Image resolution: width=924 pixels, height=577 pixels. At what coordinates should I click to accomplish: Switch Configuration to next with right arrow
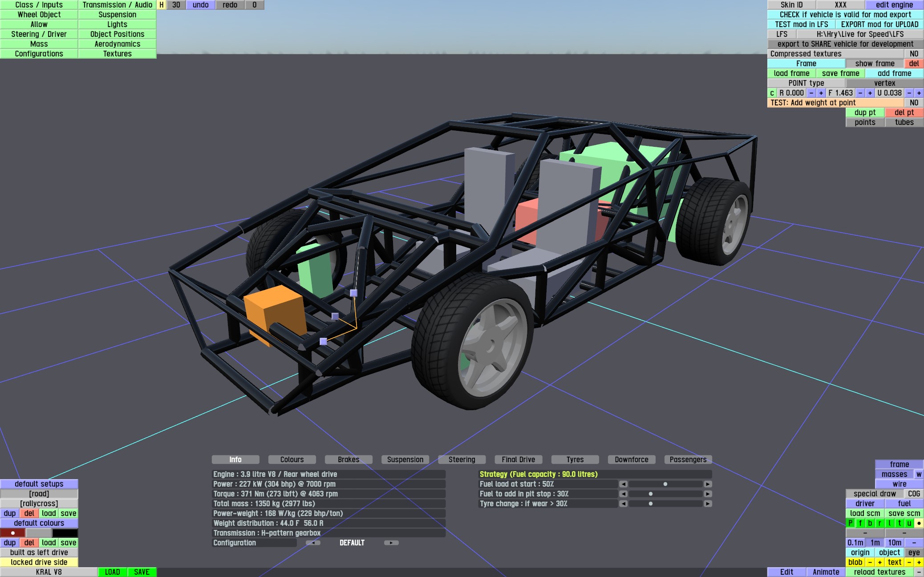coord(391,543)
